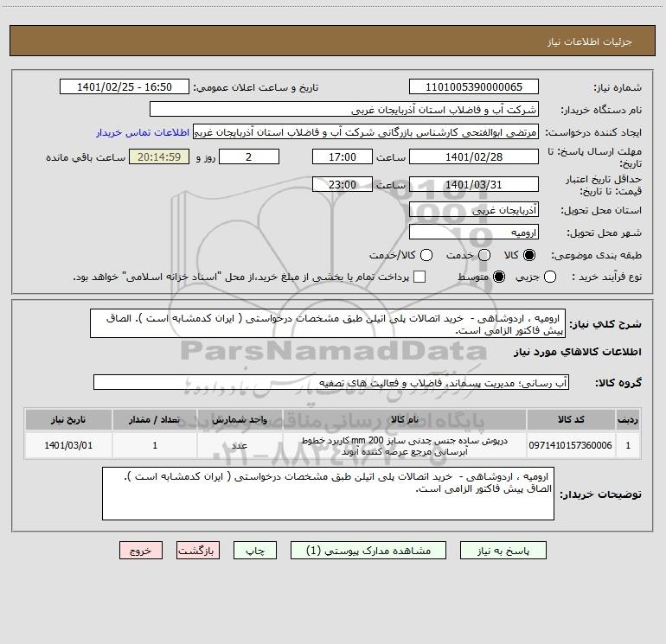Screen dimensions: 666x644
Task: Click the بازگشت back button
Action: 198,551
